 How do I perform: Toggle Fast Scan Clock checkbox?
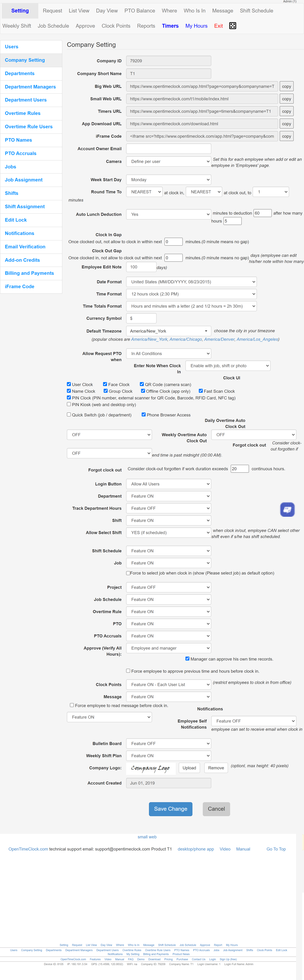coord(201,391)
